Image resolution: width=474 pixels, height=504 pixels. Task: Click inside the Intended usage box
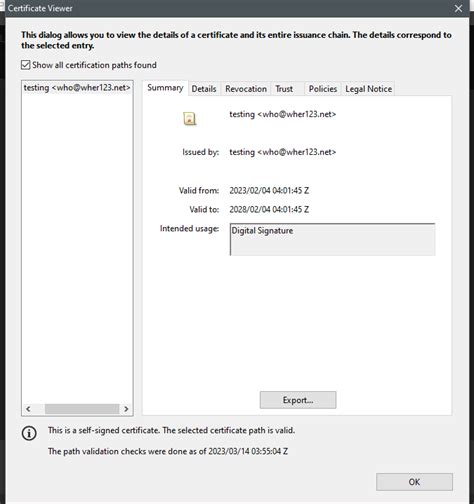[x=332, y=240]
